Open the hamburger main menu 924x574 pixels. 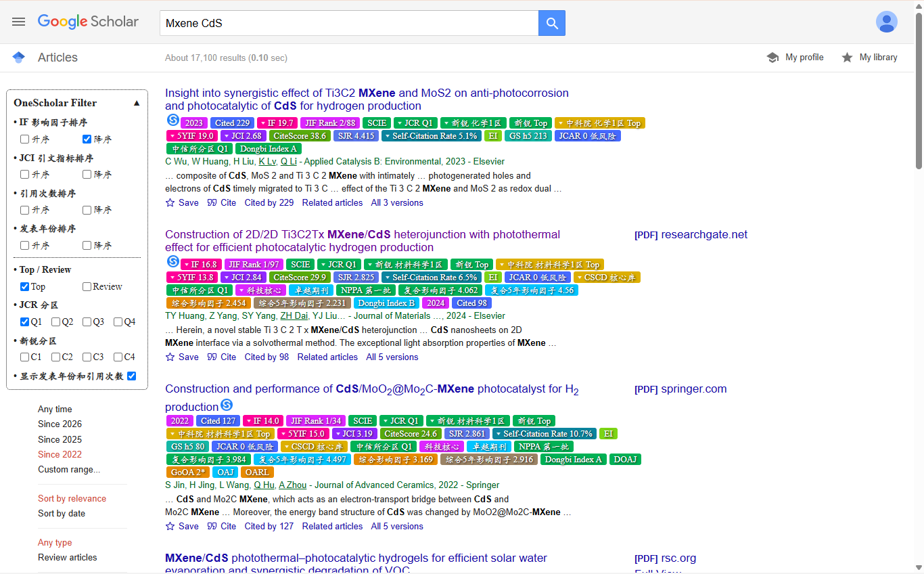(18, 22)
